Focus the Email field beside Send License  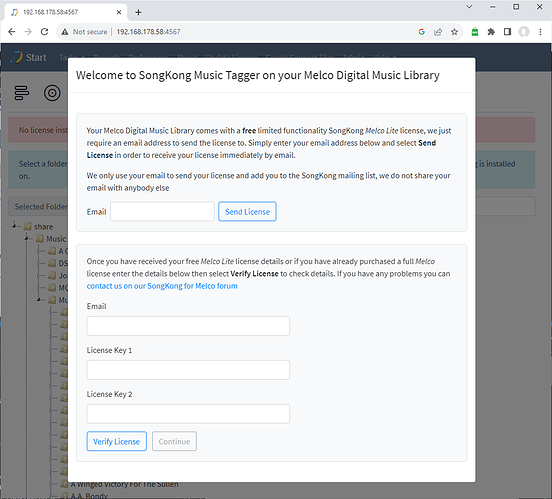162,211
